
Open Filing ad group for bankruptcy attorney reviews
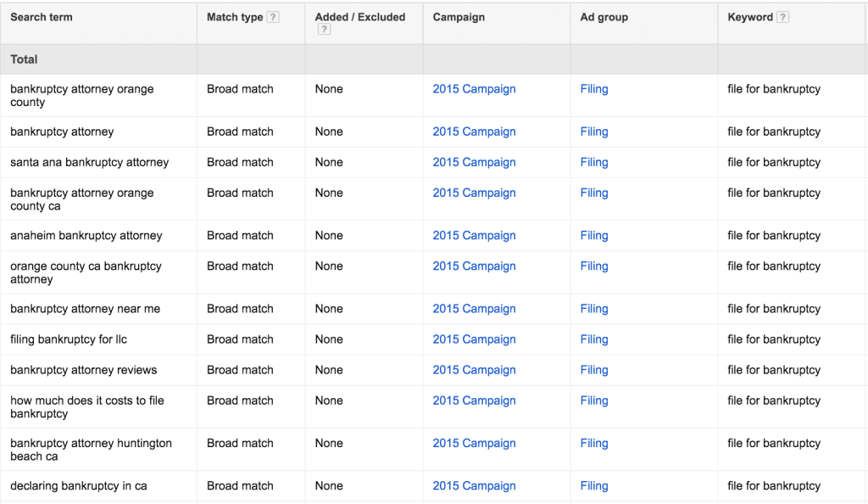[x=594, y=370]
